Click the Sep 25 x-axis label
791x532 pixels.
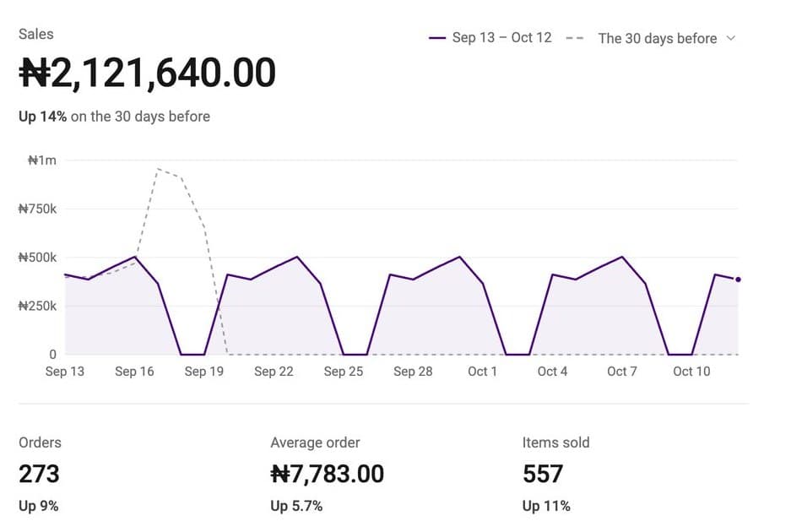click(343, 372)
